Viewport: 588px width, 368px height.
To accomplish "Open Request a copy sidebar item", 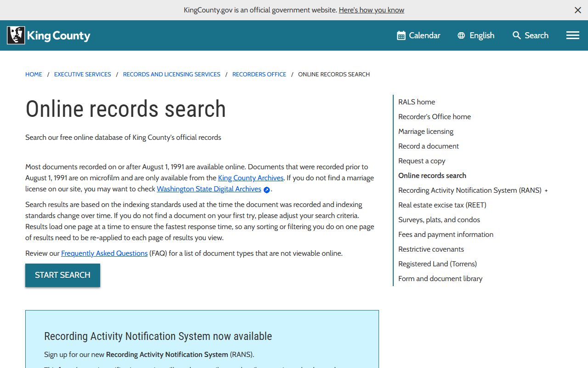I will click(422, 161).
